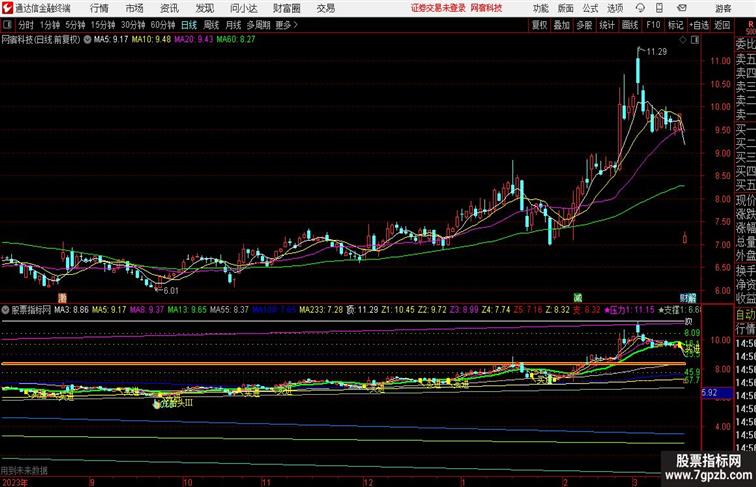Screen dimensions: 756x487
Task: Click the 11.29 high price label
Action: tap(657, 52)
